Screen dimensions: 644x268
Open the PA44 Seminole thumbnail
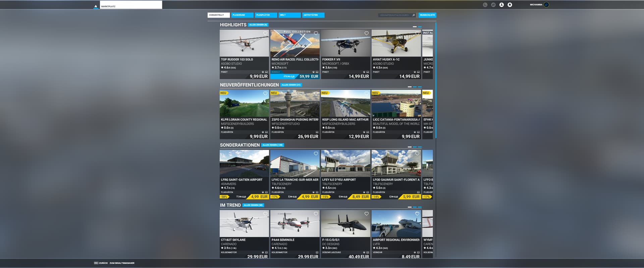(x=295, y=223)
